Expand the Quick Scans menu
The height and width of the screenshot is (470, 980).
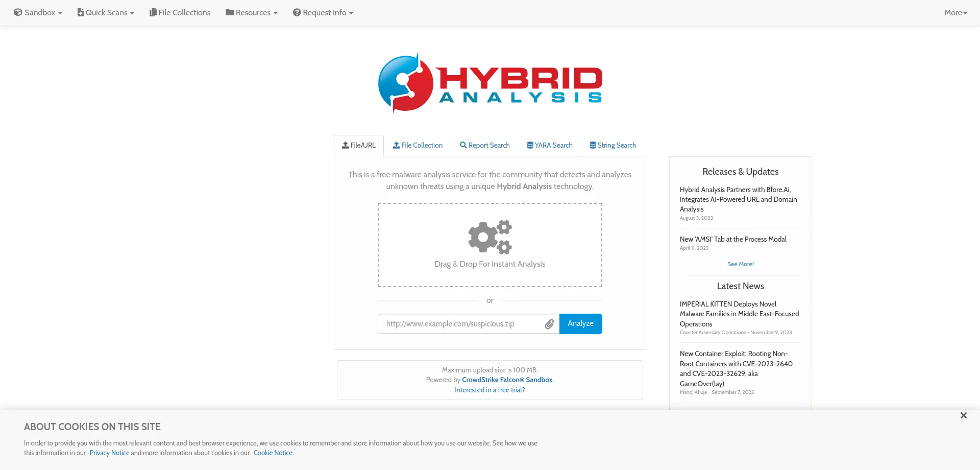pyautogui.click(x=106, y=13)
